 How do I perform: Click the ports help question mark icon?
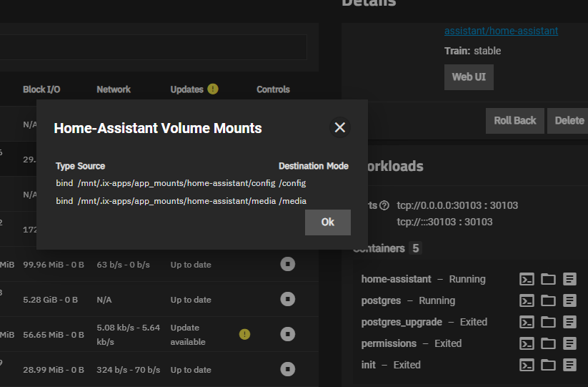384,205
